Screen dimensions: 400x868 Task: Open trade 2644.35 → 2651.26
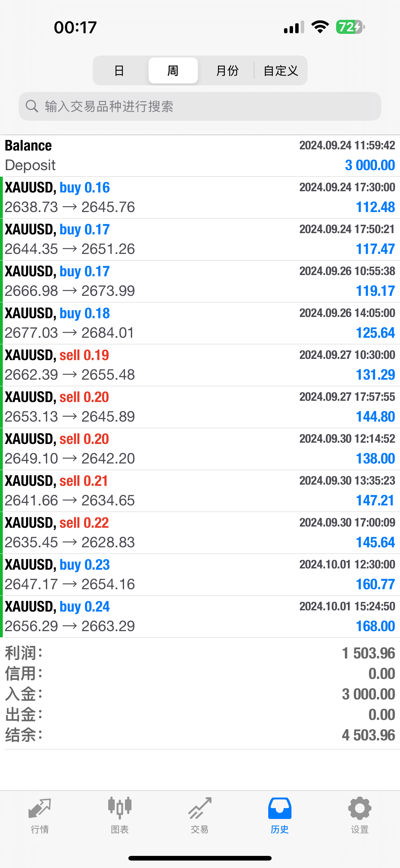(x=200, y=239)
